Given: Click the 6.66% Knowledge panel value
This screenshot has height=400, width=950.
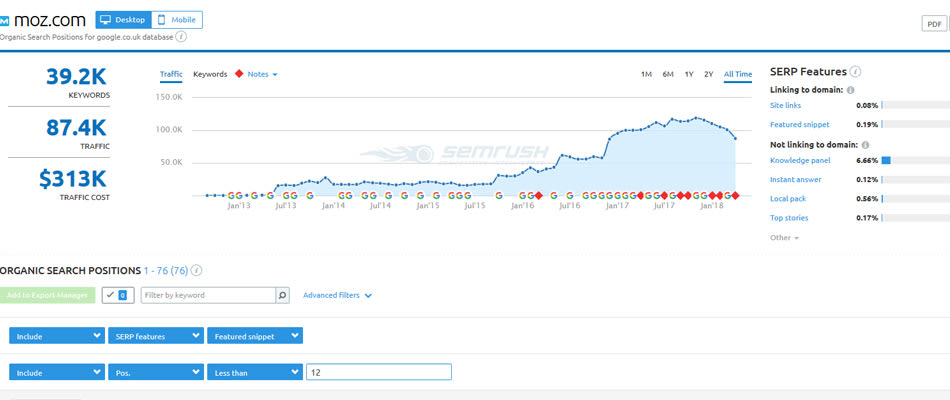Looking at the screenshot, I should tap(867, 161).
